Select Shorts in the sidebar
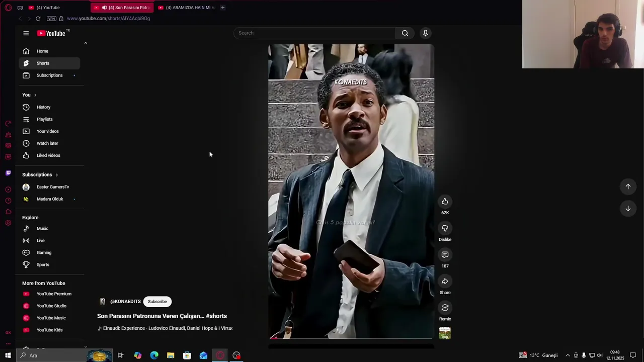This screenshot has width=644, height=362. [x=49, y=63]
